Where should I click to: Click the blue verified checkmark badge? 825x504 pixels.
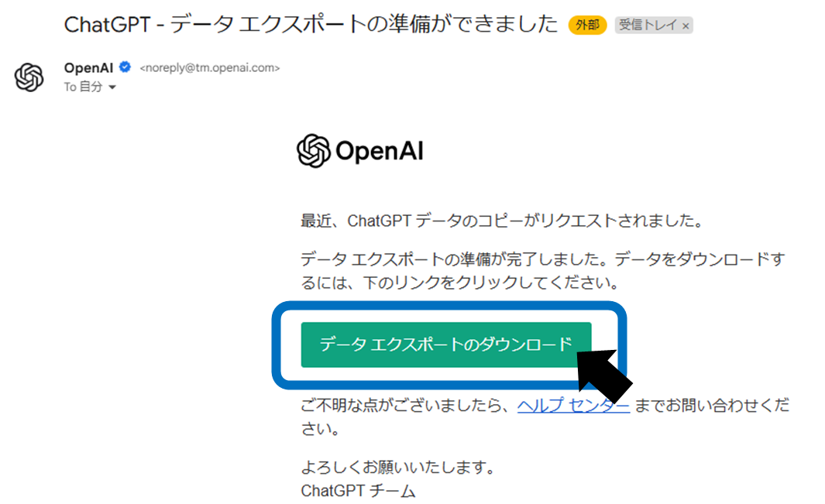125,67
